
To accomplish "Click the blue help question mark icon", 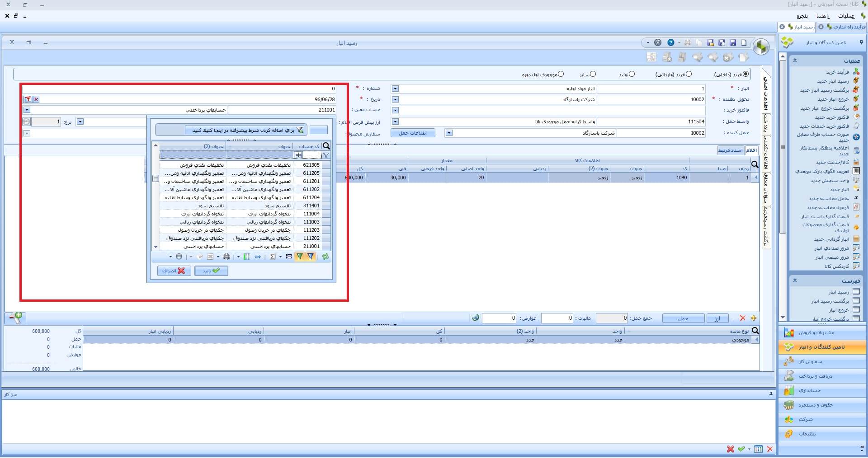I will click(x=671, y=42).
